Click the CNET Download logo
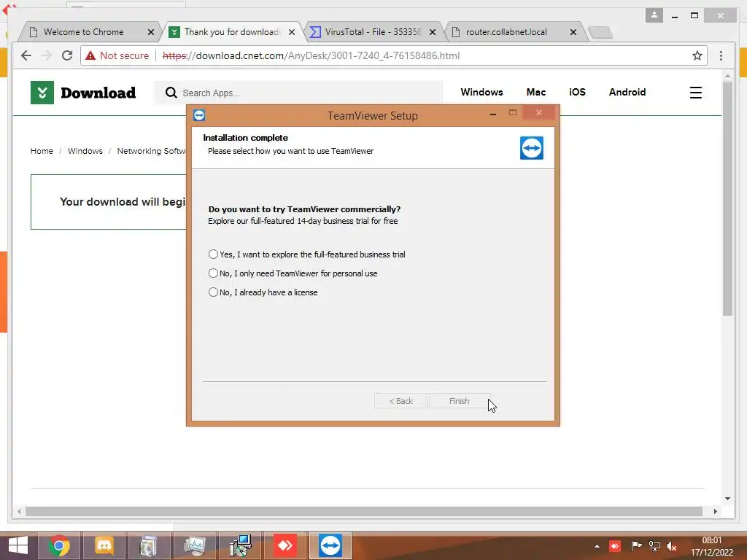The height and width of the screenshot is (560, 747). coord(83,93)
